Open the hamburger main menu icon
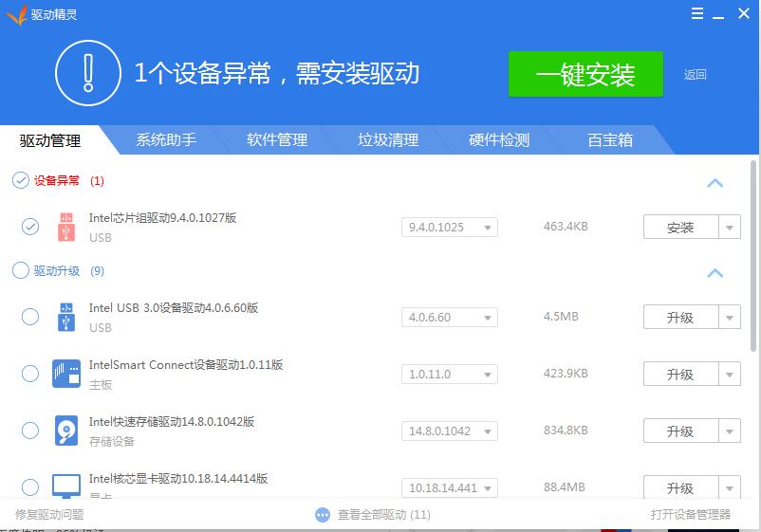 tap(696, 13)
